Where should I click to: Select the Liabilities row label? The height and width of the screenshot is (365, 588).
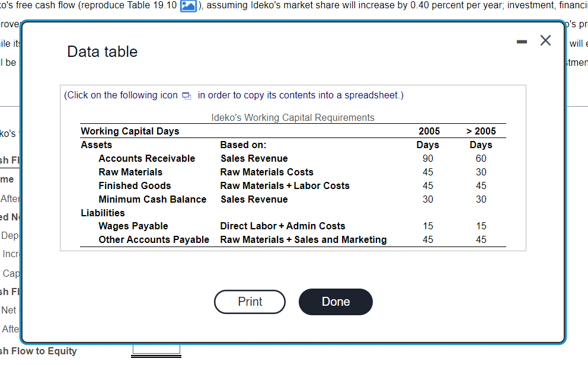(103, 213)
